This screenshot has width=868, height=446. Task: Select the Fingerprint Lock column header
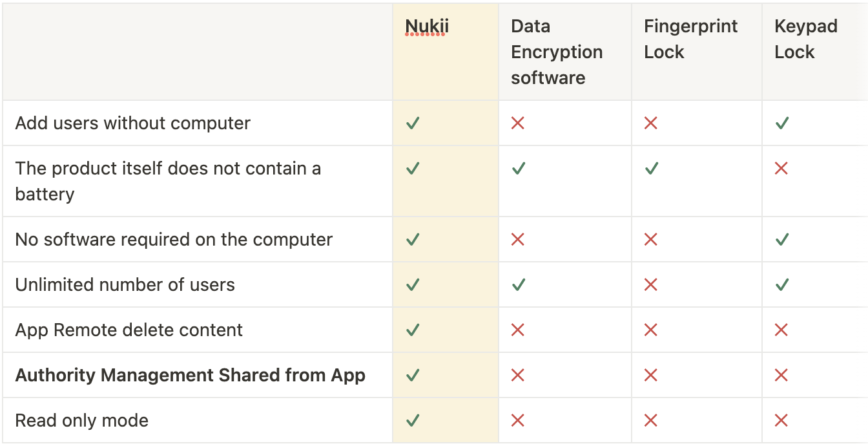pyautogui.click(x=697, y=52)
